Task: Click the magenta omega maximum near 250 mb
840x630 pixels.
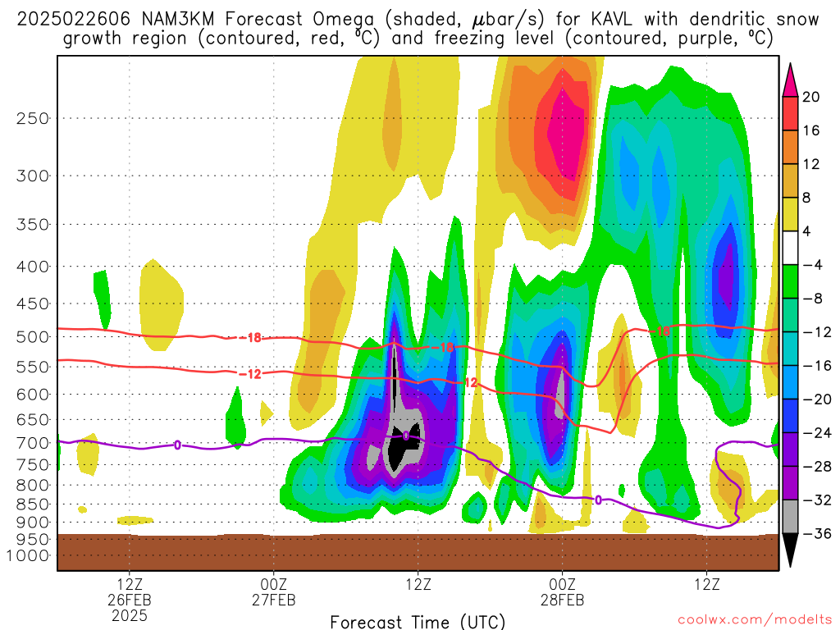Action: (569, 134)
